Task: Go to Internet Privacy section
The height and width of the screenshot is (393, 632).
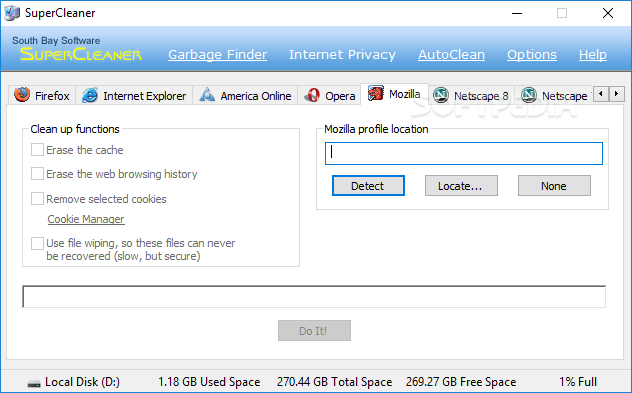Action: click(342, 54)
